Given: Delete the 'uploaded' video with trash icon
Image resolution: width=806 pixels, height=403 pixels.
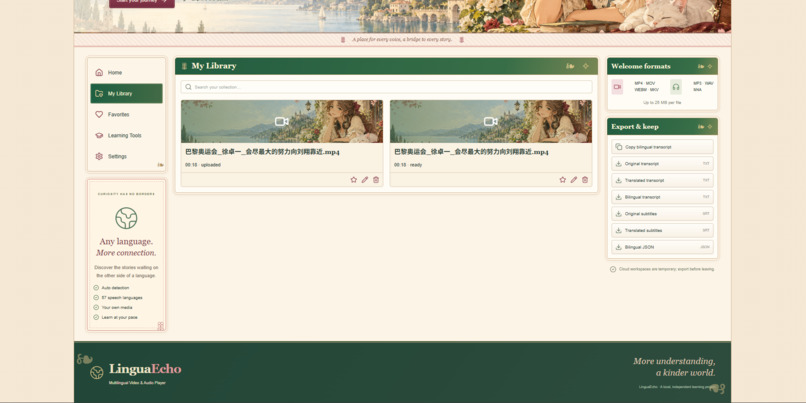Looking at the screenshot, I should 376,179.
